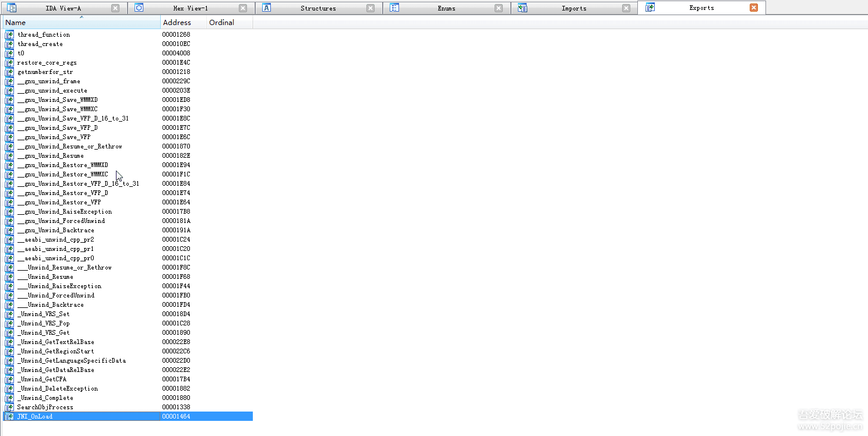Switch to the IDA View-A tab
This screenshot has height=436, width=868.
(63, 8)
